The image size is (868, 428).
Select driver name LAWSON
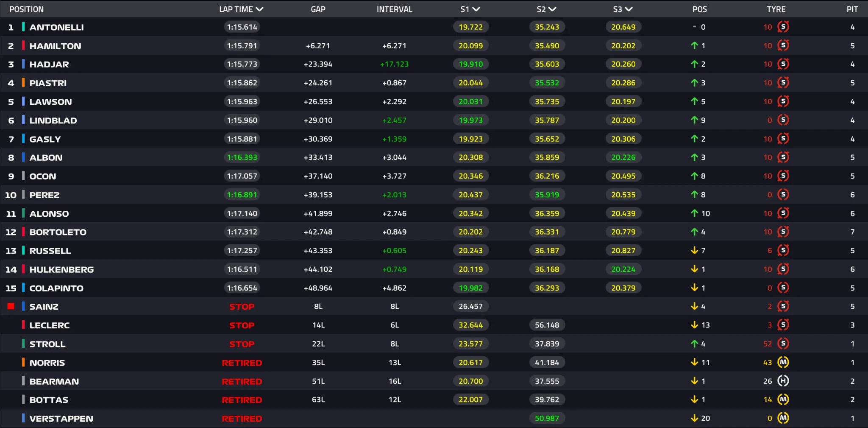50,102
